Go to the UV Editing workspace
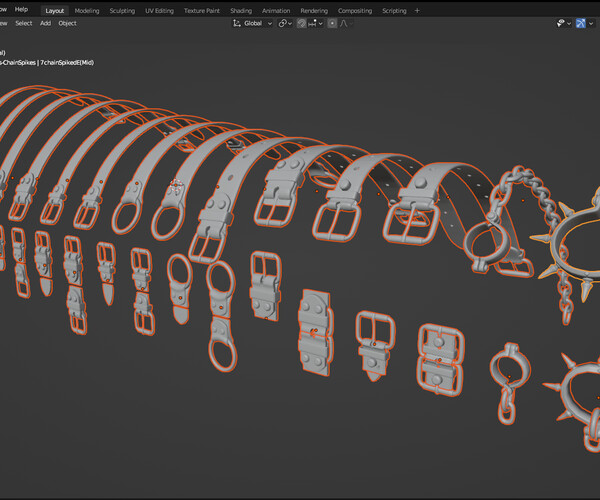This screenshot has width=600, height=500. point(159,11)
